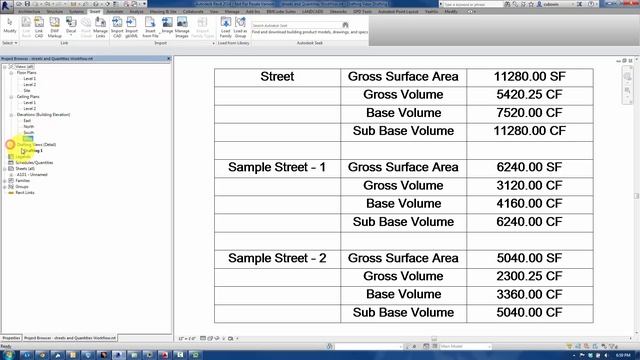Image resolution: width=640 pixels, height=360 pixels.
Task: Collapse the Elevations (Building Elevation) node
Action: [x=11, y=115]
